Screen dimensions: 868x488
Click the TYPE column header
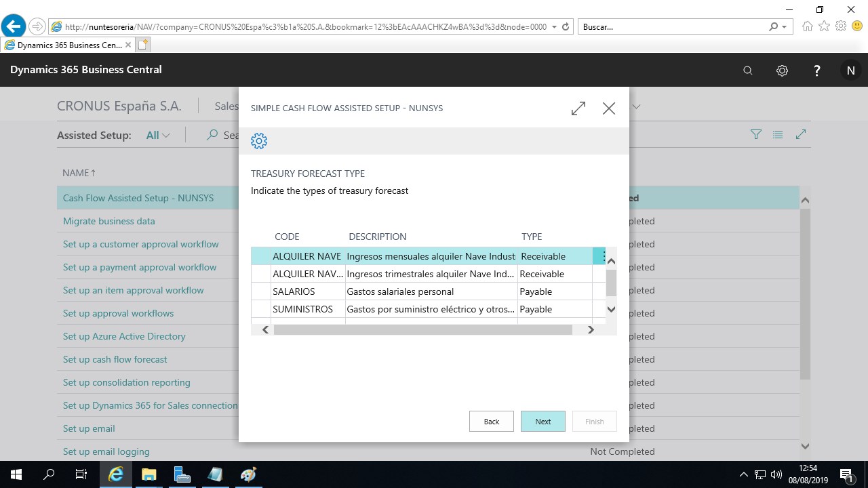point(532,237)
